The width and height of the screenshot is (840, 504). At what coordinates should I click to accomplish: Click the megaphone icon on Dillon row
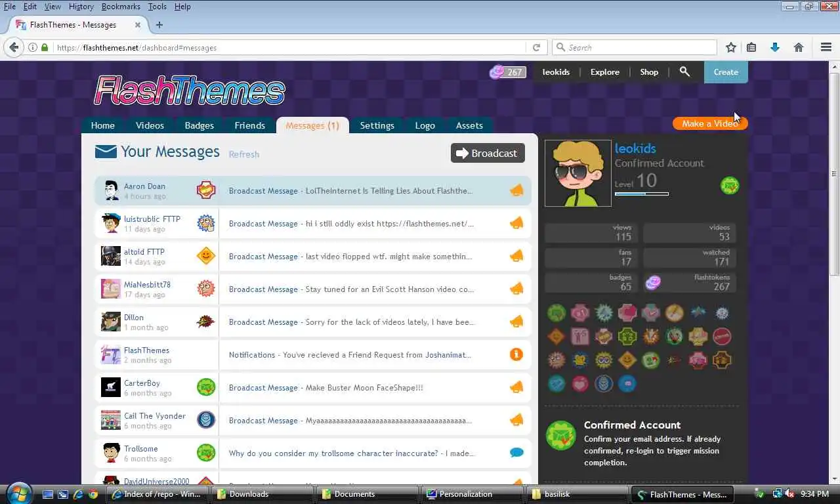[x=516, y=322]
